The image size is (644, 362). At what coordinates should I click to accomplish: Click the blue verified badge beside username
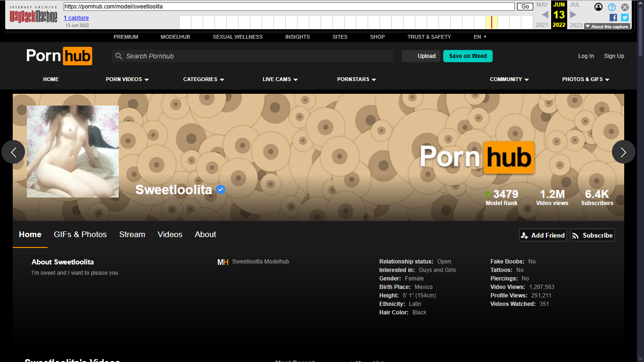(x=221, y=189)
